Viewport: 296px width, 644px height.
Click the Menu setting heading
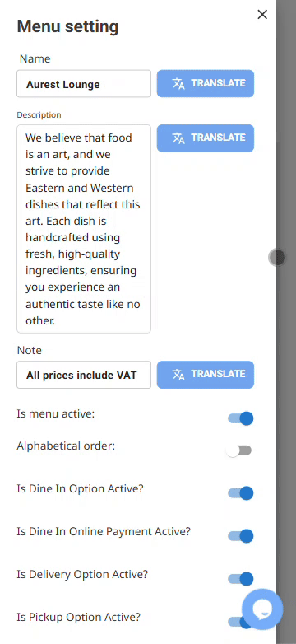coord(67,26)
